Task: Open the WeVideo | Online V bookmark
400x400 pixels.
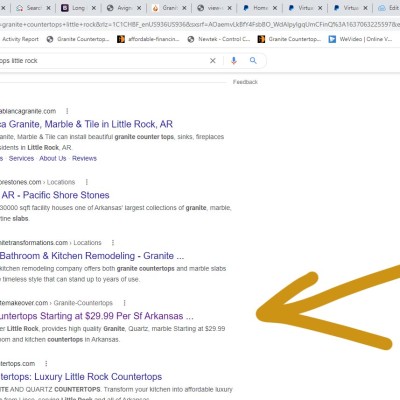Action: pos(360,39)
